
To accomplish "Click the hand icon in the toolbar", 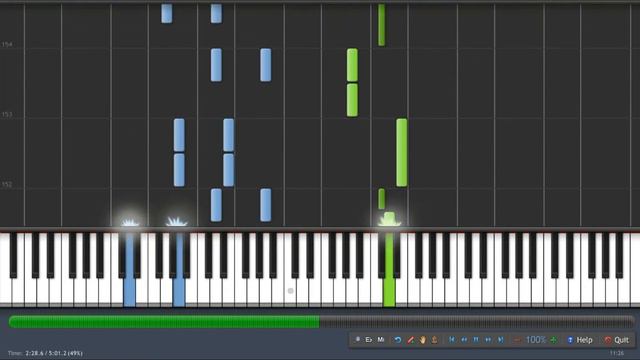I will click(422, 340).
